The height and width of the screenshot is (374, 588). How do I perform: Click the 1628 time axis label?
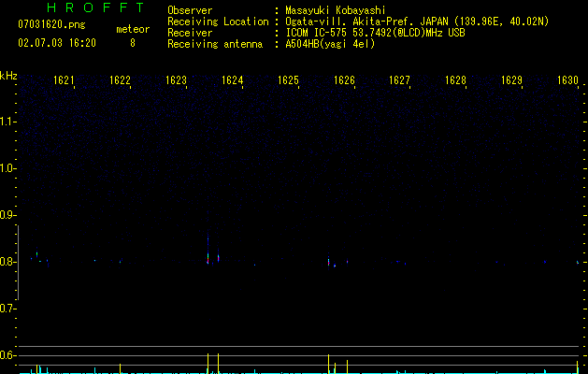point(455,79)
